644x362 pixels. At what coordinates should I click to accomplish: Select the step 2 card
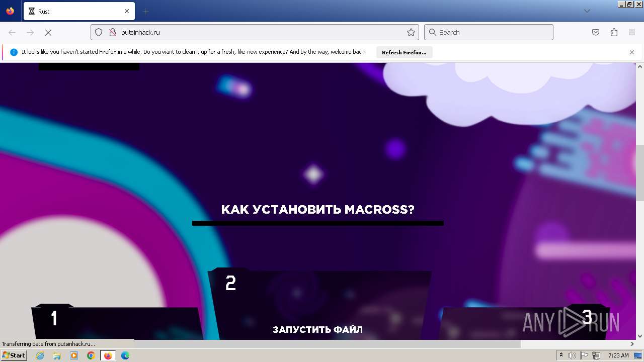pyautogui.click(x=320, y=304)
